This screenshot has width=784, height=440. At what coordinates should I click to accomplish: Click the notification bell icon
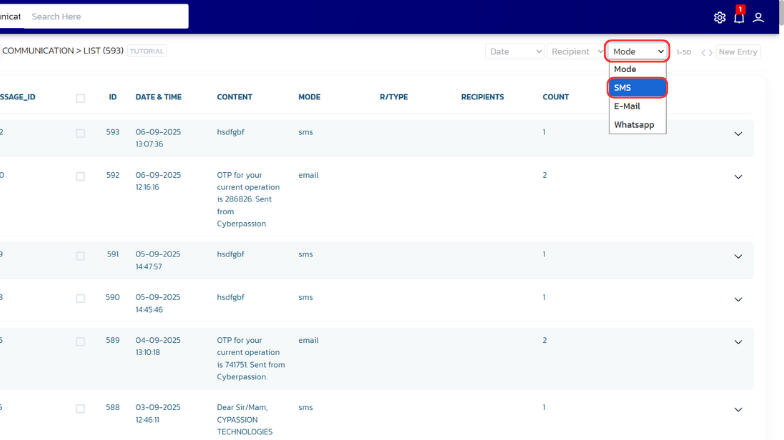coord(739,17)
